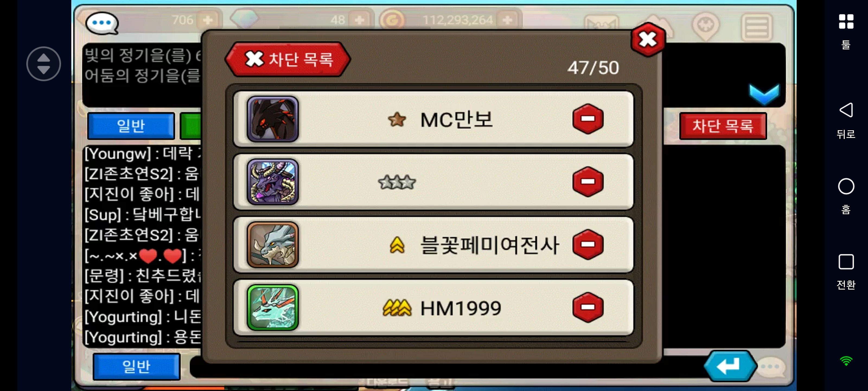868x391 pixels.
Task: Add gold with the plus button
Action: [507, 20]
